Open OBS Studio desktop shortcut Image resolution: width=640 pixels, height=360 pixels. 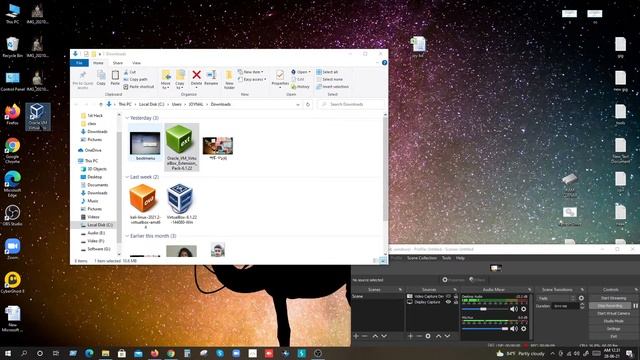pyautogui.click(x=12, y=216)
